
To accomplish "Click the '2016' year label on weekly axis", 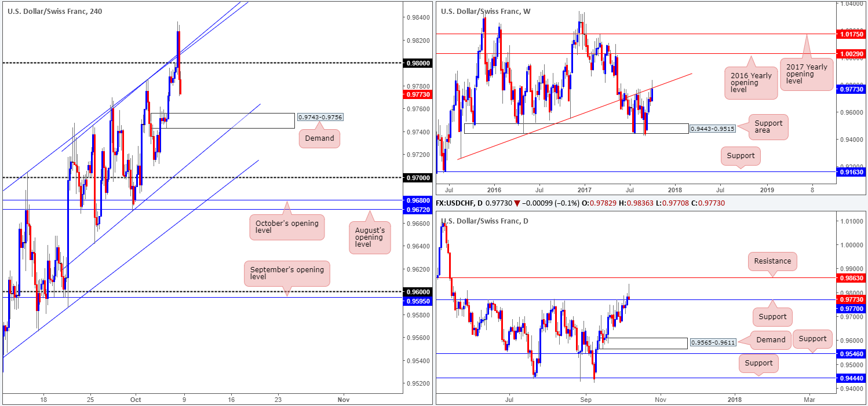I will pos(494,189).
